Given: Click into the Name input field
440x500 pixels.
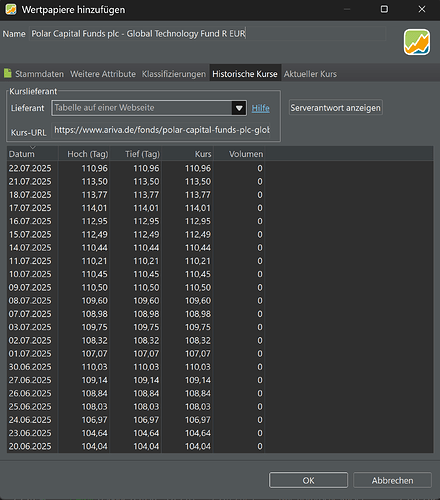Looking at the screenshot, I should pyautogui.click(x=208, y=34).
